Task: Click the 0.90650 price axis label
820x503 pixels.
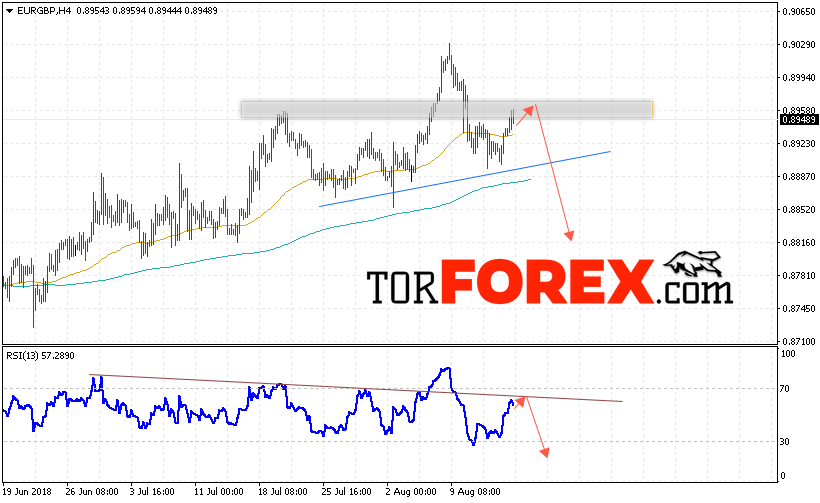Action: point(799,12)
